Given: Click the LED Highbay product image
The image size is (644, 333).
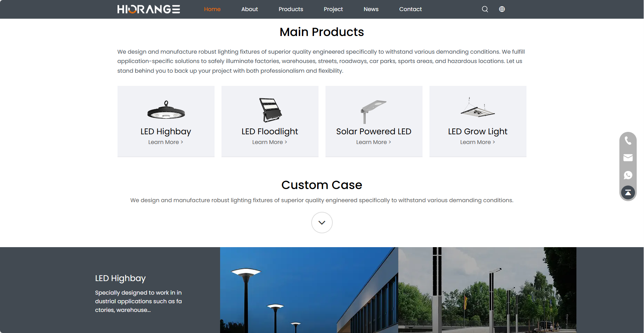Looking at the screenshot, I should (166, 110).
